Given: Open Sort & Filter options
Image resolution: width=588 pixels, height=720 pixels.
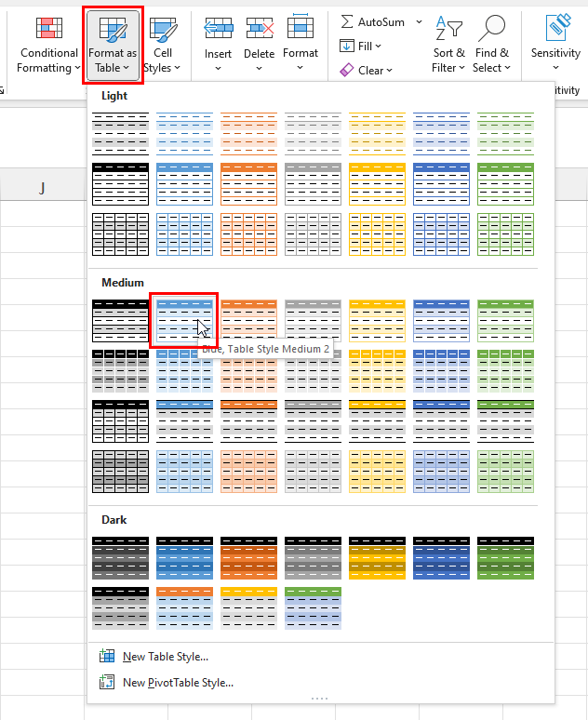Looking at the screenshot, I should pyautogui.click(x=448, y=45).
